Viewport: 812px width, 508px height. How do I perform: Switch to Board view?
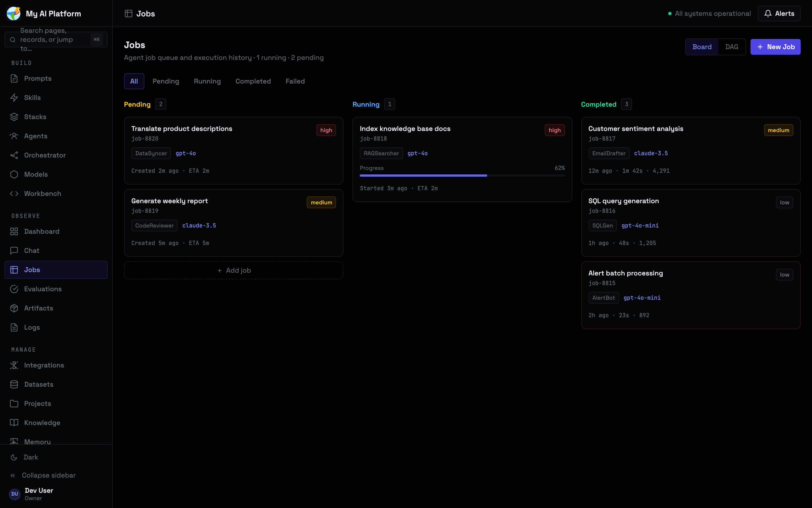coord(701,47)
